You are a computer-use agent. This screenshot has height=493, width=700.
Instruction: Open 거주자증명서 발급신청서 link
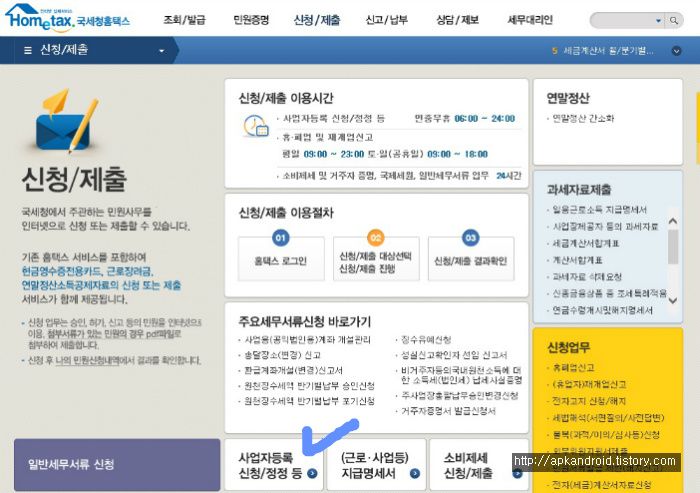point(448,411)
